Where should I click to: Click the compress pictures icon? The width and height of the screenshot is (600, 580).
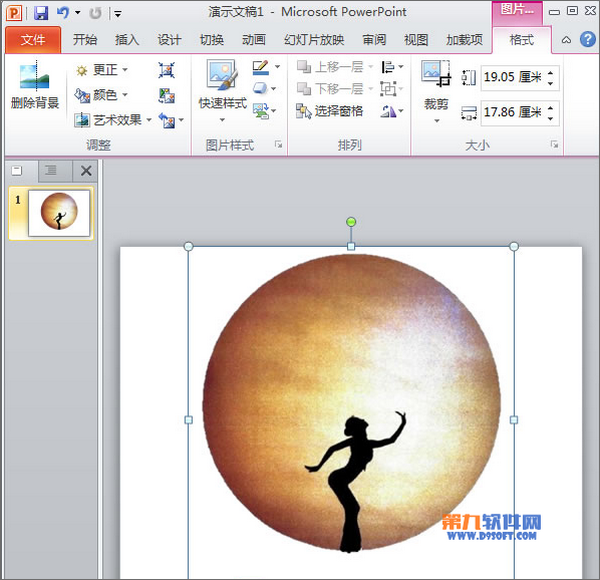click(x=166, y=70)
